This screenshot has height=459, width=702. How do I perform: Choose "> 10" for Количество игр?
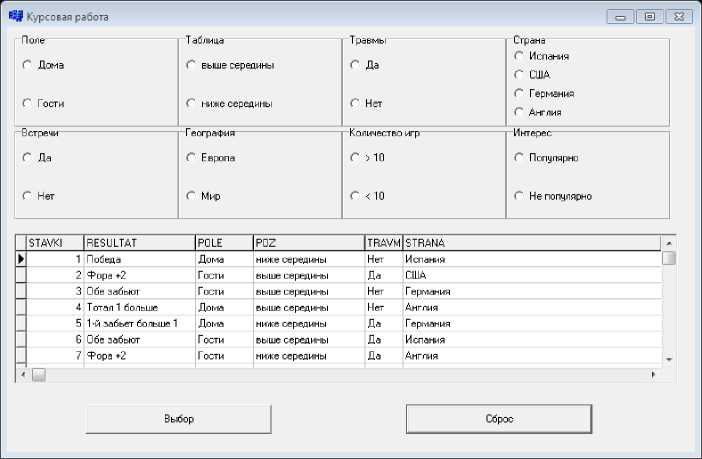coord(355,157)
